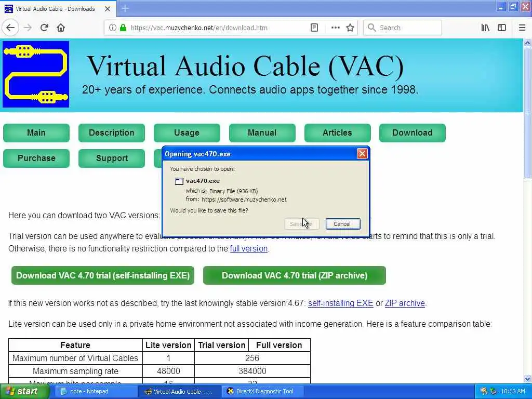Focus the browser URL address field

click(217, 28)
